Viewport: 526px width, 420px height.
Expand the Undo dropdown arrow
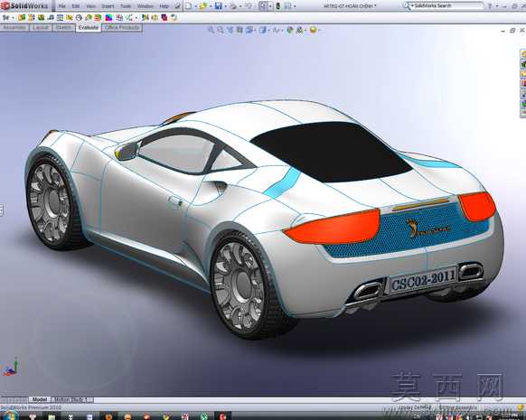coord(256,6)
